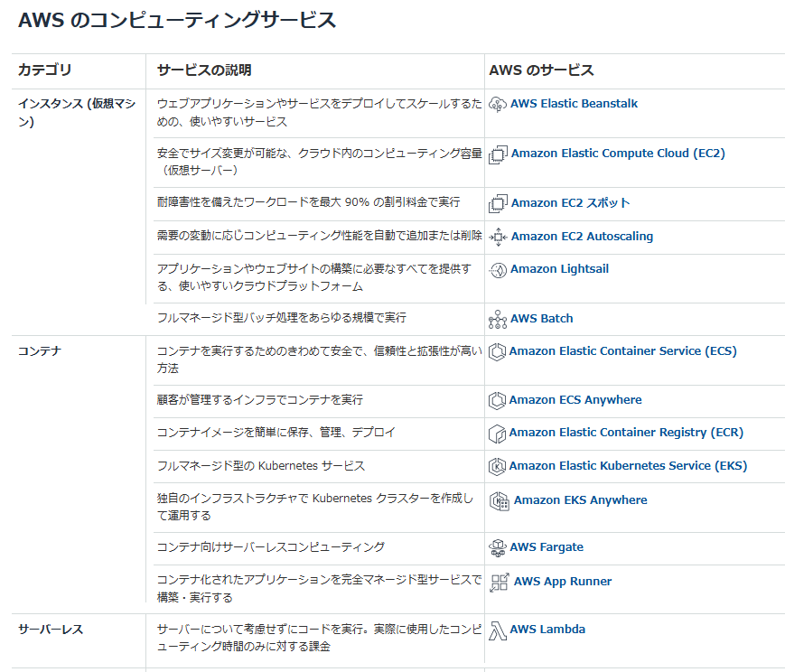Open Amazon Elastic Compute Cloud (EC2) link
785x672 pixels.
tap(618, 154)
